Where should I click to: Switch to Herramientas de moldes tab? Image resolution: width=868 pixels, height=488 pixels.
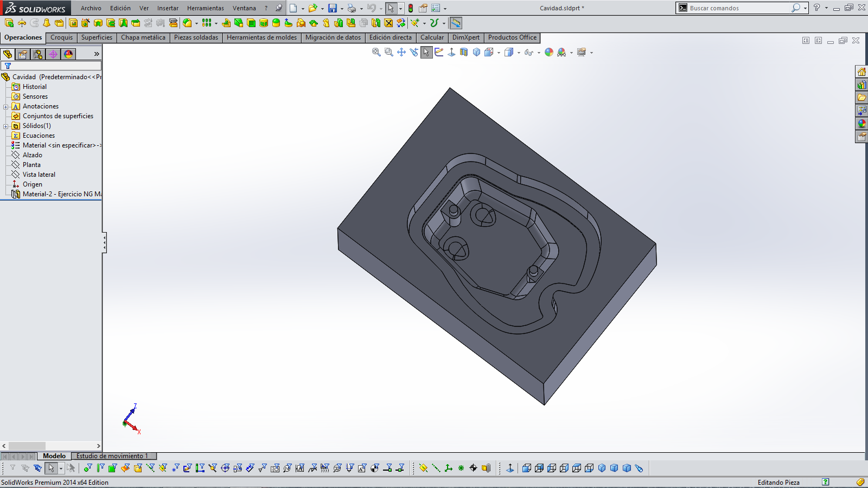point(261,37)
